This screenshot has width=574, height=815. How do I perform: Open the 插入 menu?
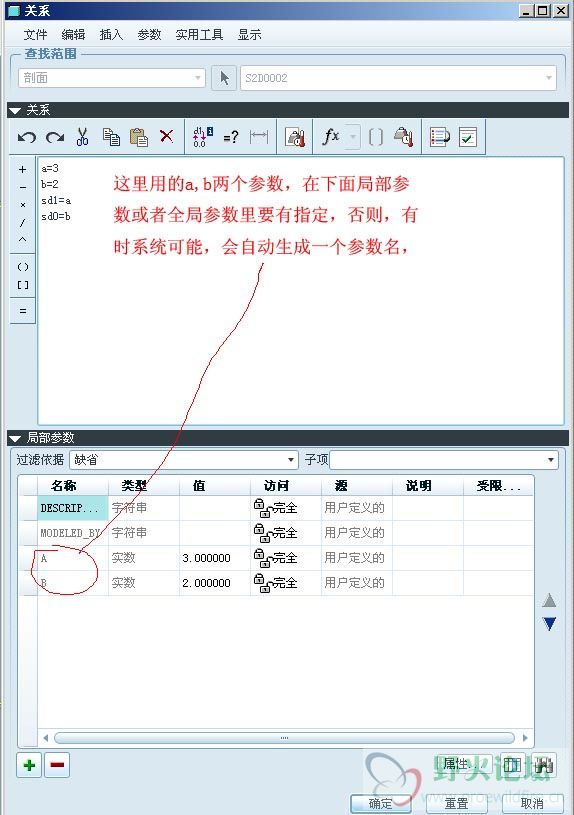point(111,35)
